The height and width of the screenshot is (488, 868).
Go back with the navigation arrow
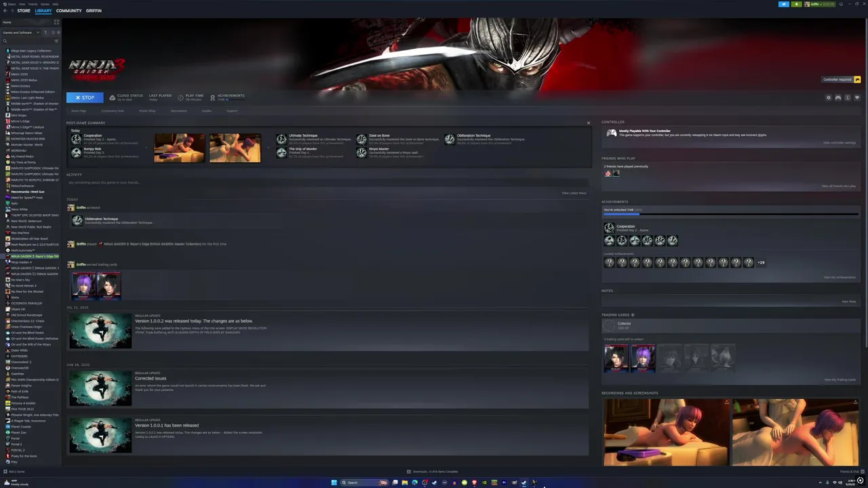(x=5, y=11)
